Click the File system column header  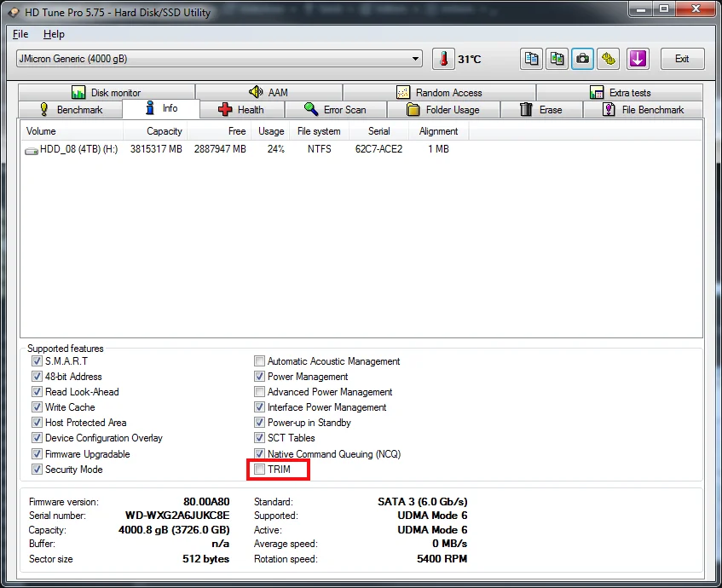click(319, 131)
